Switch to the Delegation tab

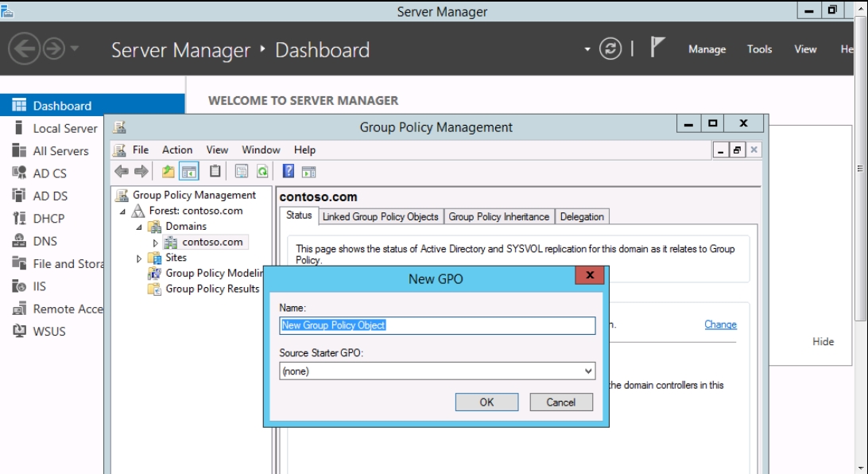(582, 216)
